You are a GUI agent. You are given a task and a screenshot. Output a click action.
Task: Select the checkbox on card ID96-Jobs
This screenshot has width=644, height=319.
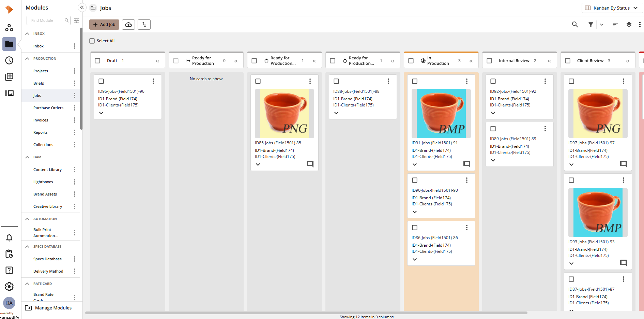(101, 81)
